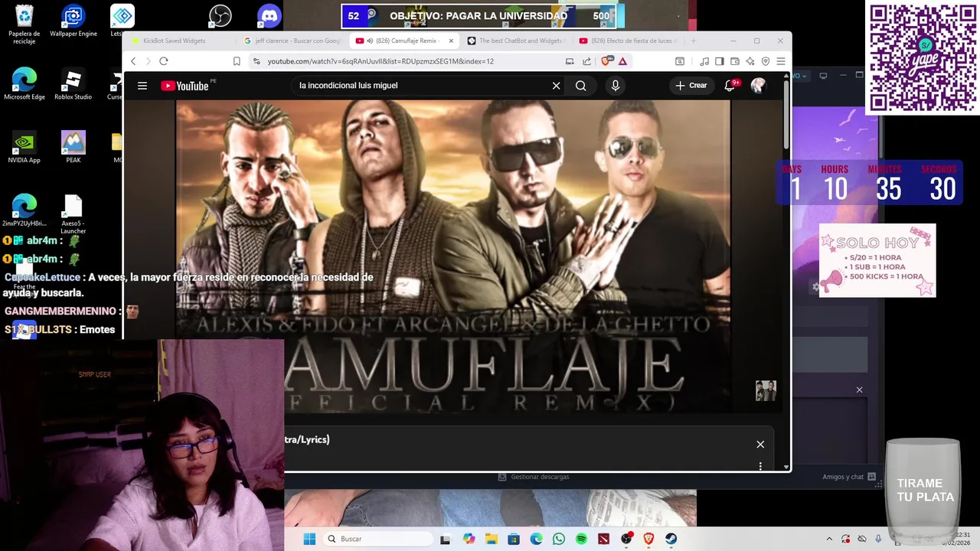Open WhatsApp from the taskbar

coord(559,539)
